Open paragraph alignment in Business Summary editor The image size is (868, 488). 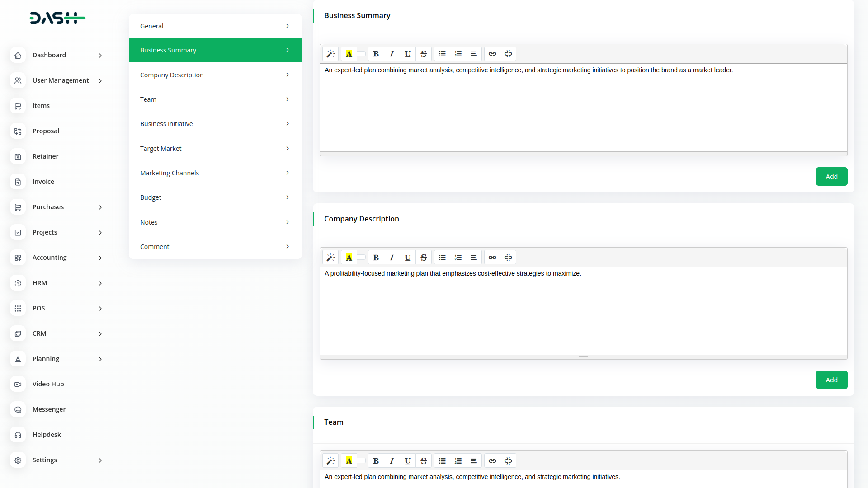pyautogui.click(x=473, y=54)
